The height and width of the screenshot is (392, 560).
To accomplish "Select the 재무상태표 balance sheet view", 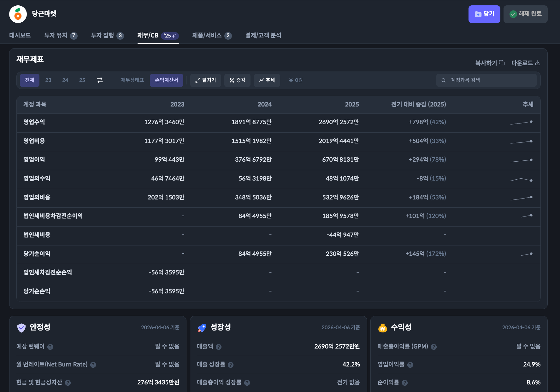I will 132,80.
